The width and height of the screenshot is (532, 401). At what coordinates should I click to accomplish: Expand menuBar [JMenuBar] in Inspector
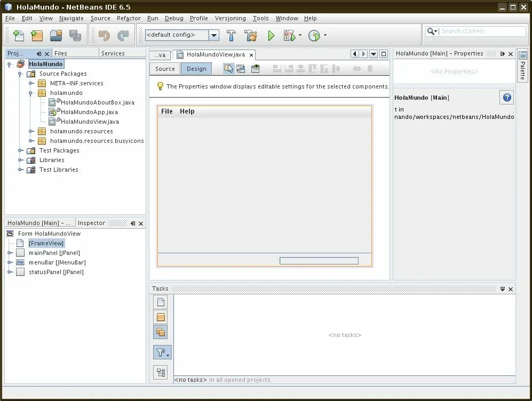10,262
